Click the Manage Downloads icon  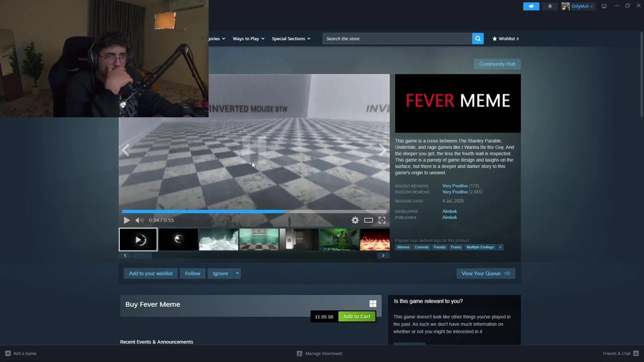(299, 353)
